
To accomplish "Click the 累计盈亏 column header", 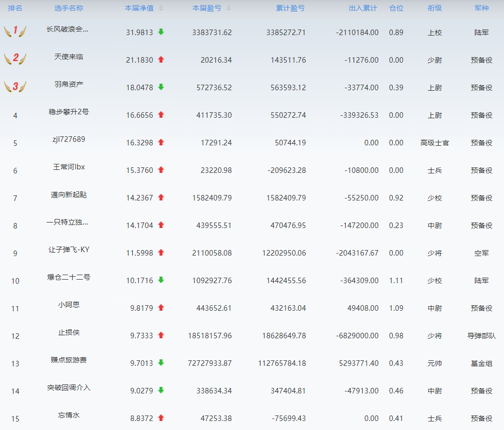I will 290,8.
